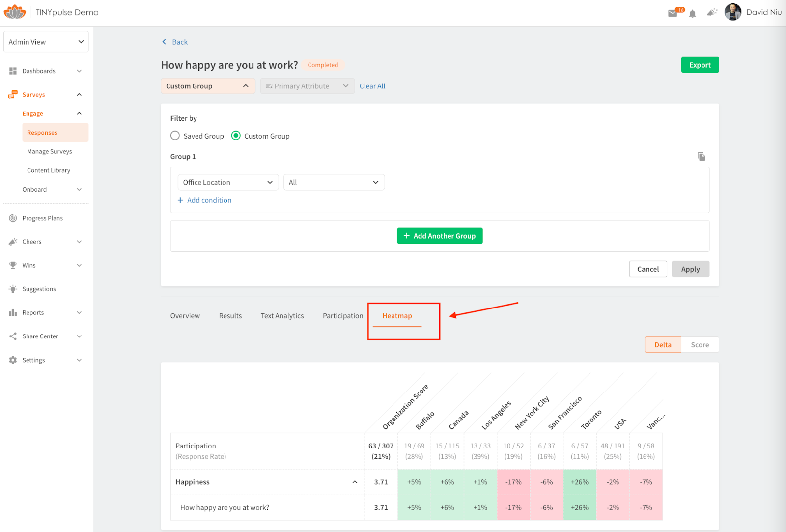This screenshot has height=532, width=786.
Task: Click the Apply button
Action: pyautogui.click(x=690, y=269)
